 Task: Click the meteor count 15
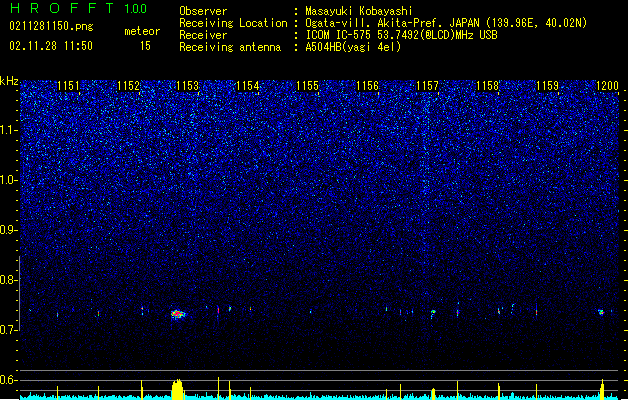pos(145,46)
